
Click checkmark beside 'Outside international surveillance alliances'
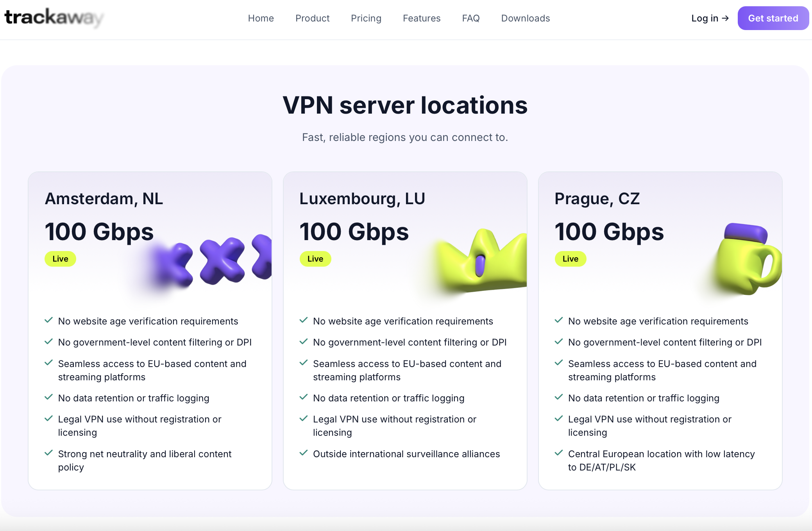coord(304,453)
